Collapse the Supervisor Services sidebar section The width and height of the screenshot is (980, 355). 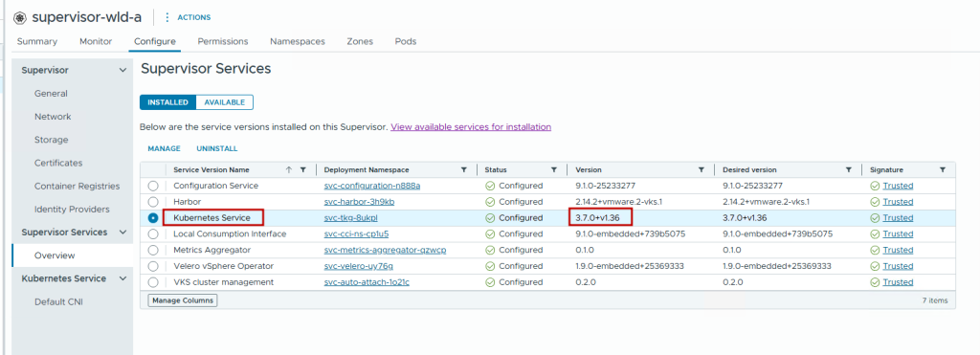122,233
